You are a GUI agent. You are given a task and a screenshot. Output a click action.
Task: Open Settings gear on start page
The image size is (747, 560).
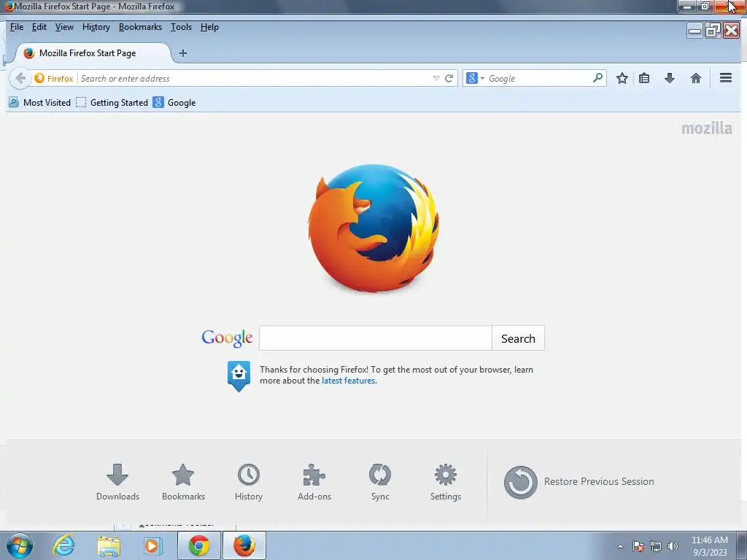click(446, 482)
